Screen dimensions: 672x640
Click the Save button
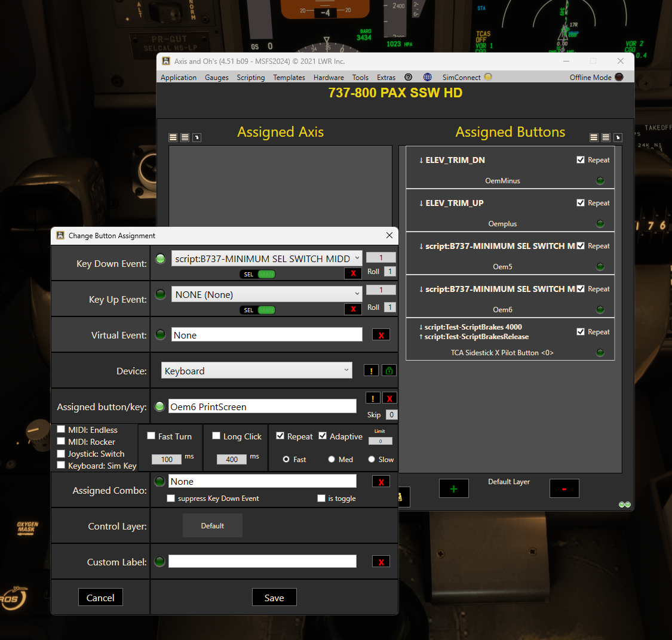pos(274,598)
